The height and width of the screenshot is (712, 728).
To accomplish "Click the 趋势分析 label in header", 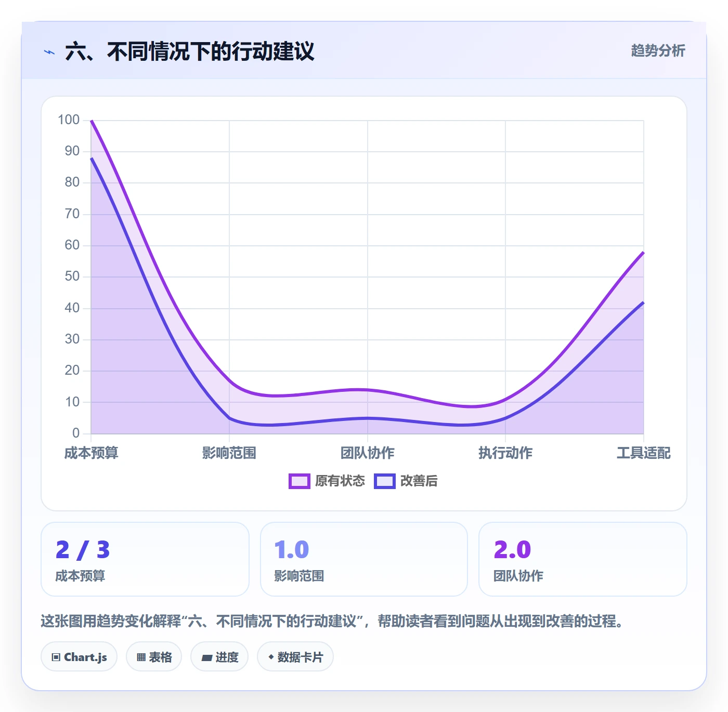I will (658, 50).
